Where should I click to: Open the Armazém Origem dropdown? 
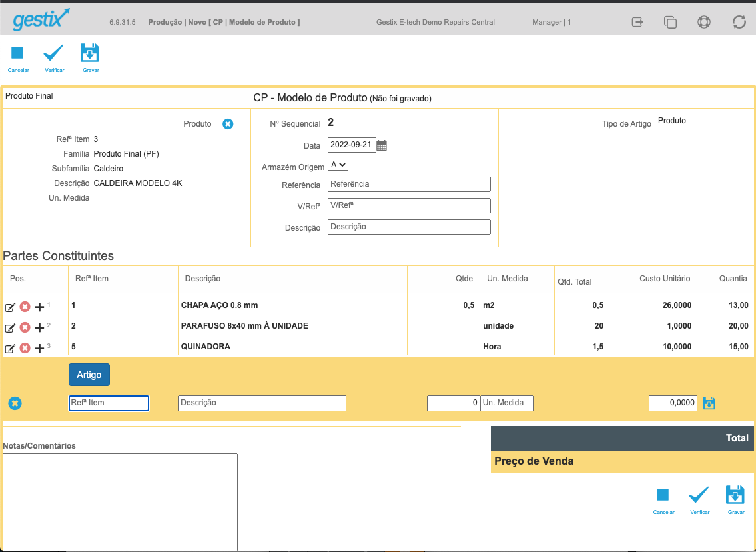[338, 165]
